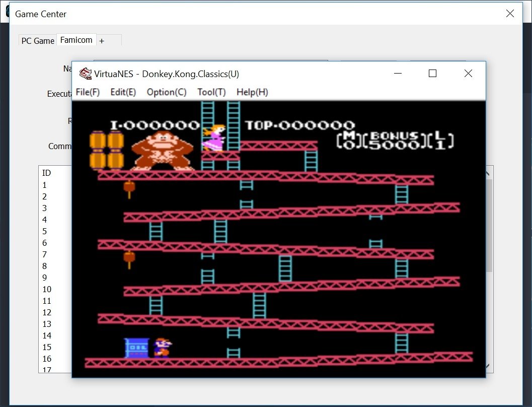This screenshot has height=407, width=532.
Task: Close the VirtuaNES emulator window
Action: 468,74
